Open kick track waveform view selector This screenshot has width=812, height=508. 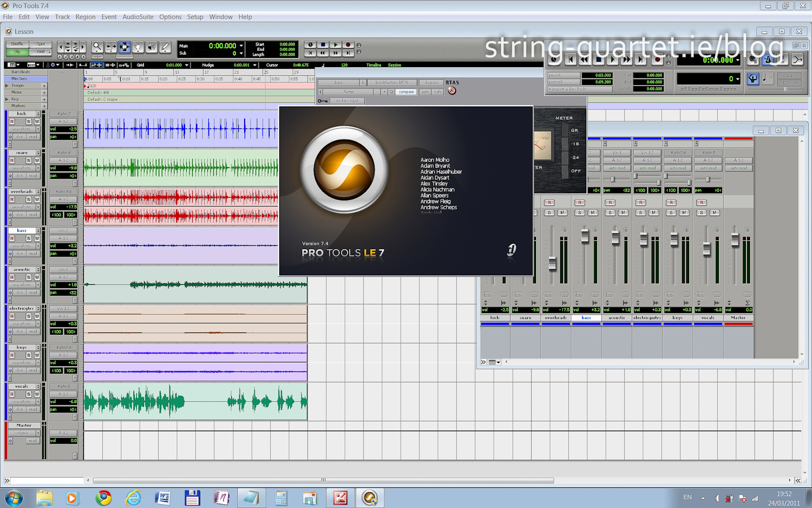[x=25, y=129]
